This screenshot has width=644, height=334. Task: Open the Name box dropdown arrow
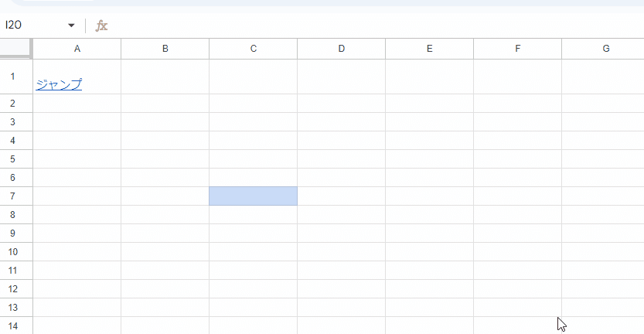click(x=71, y=26)
